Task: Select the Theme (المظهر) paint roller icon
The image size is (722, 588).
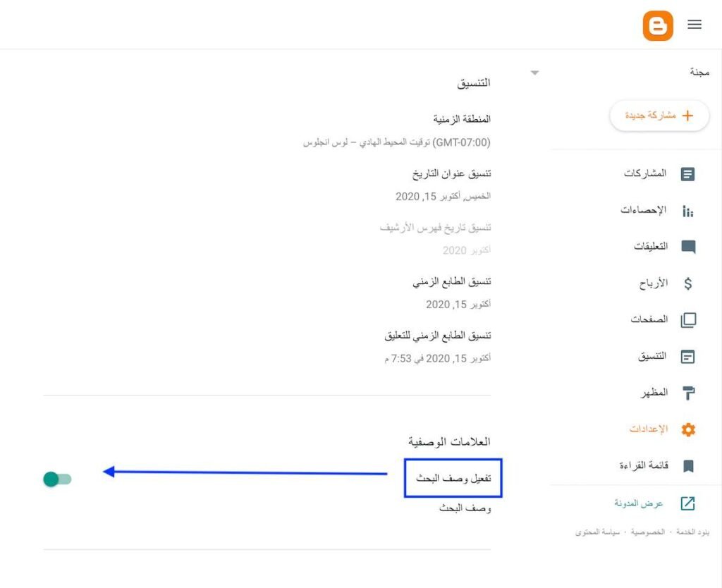Action: tap(688, 393)
